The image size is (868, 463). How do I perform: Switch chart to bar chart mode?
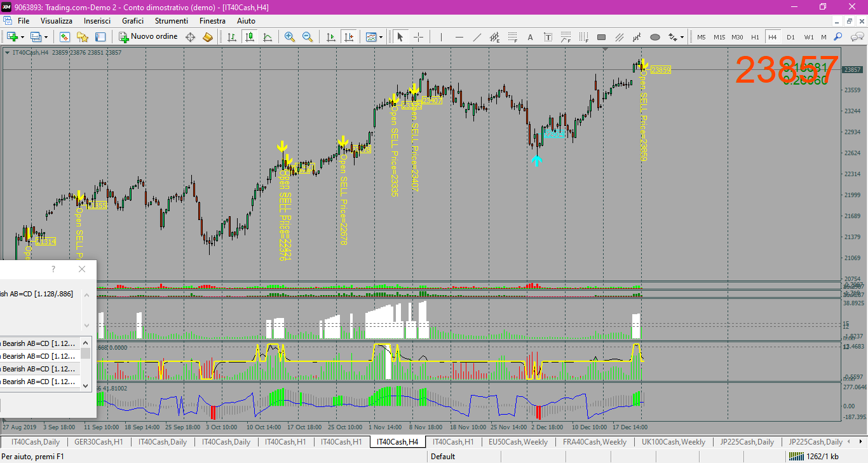(x=232, y=37)
